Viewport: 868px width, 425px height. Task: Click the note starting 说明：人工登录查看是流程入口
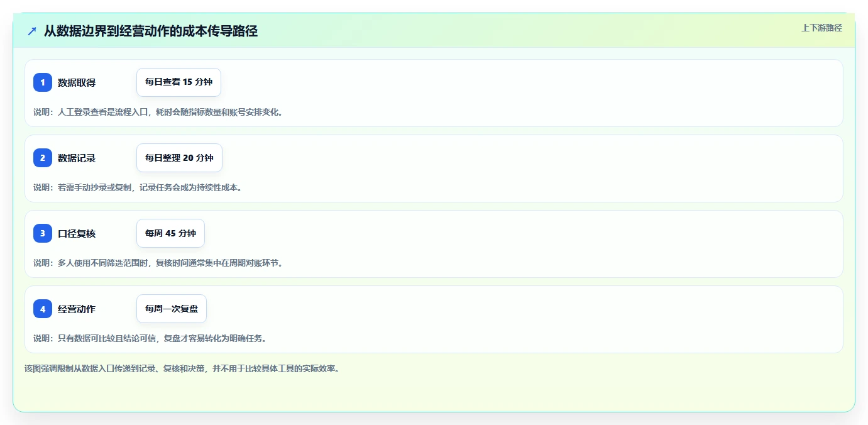pyautogui.click(x=158, y=112)
